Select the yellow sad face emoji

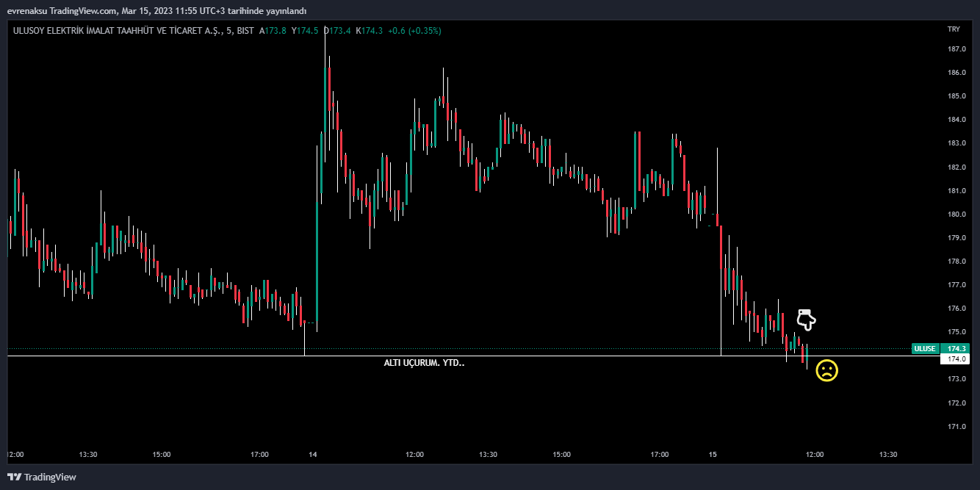[826, 371]
